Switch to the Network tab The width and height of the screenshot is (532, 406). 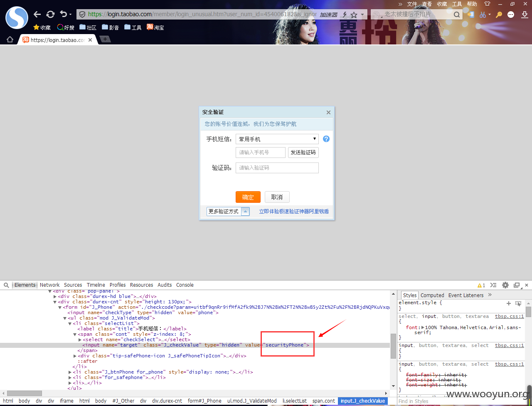click(x=50, y=285)
